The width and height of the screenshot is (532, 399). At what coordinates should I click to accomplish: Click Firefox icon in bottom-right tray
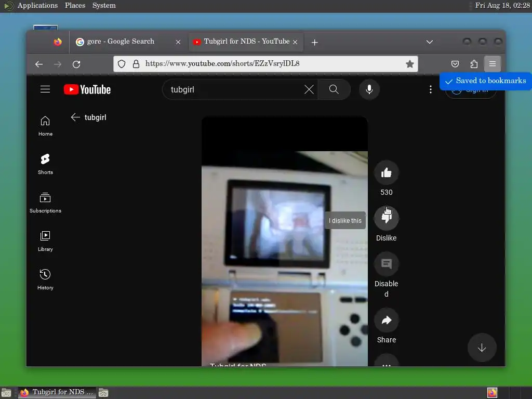tap(492, 393)
